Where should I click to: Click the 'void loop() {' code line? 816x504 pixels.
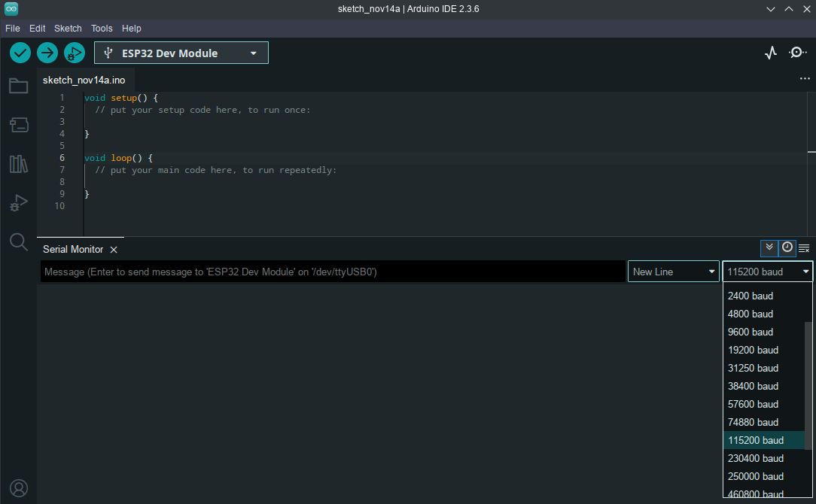118,158
